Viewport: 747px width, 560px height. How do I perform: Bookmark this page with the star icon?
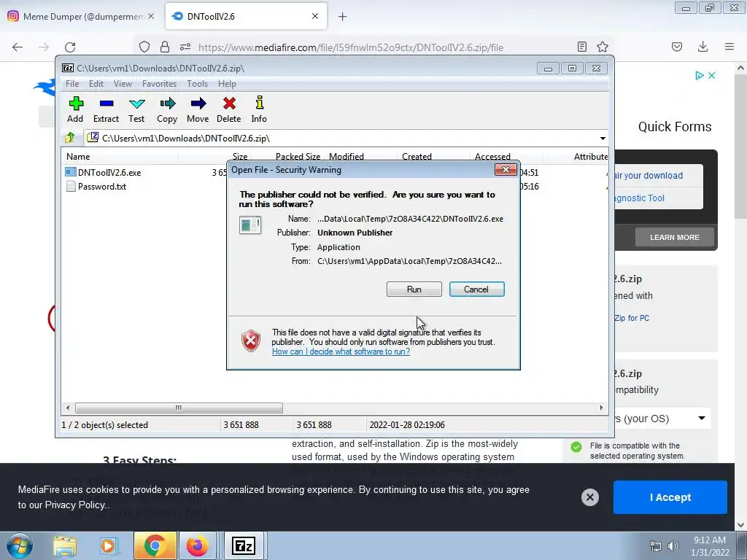[603, 47]
